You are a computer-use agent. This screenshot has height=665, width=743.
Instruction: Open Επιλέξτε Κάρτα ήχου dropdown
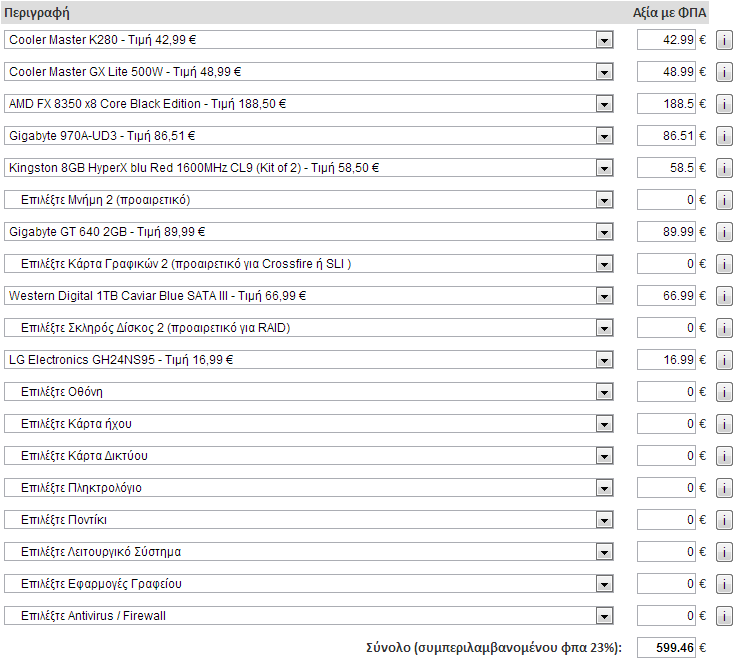point(308,424)
